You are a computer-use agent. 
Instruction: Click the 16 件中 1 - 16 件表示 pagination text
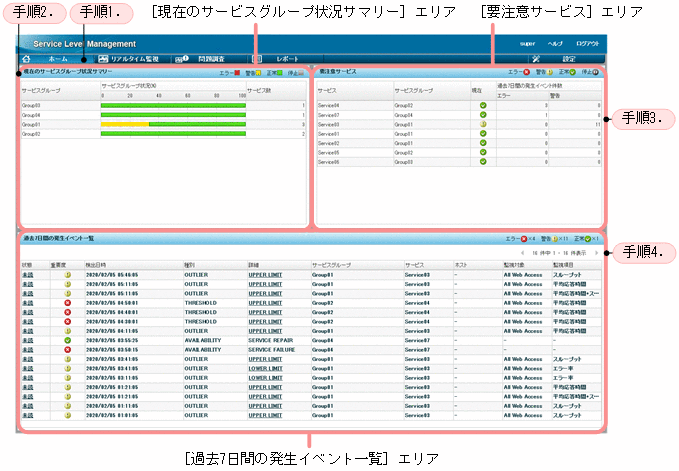click(559, 253)
